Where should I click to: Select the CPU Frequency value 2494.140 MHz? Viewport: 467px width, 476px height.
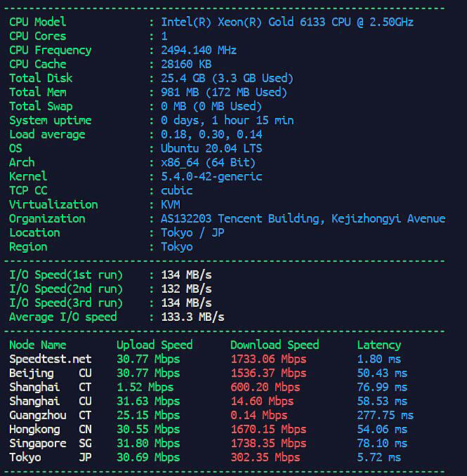pos(198,50)
